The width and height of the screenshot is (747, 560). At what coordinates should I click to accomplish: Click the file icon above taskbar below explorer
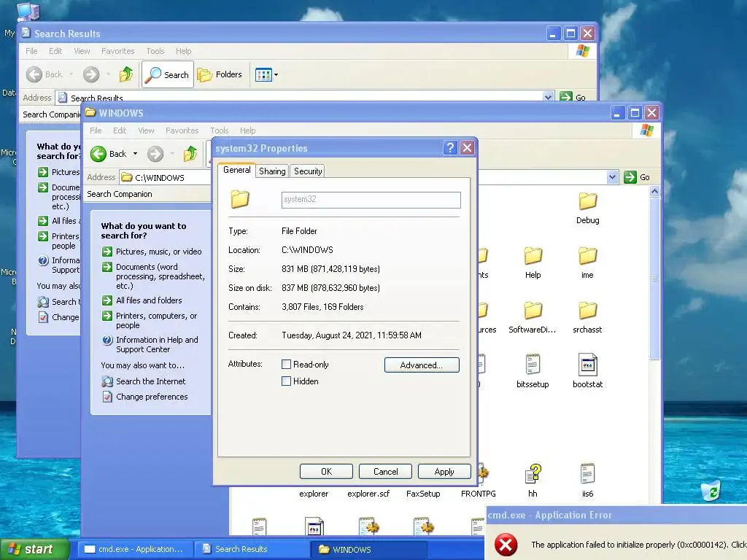coord(314,526)
